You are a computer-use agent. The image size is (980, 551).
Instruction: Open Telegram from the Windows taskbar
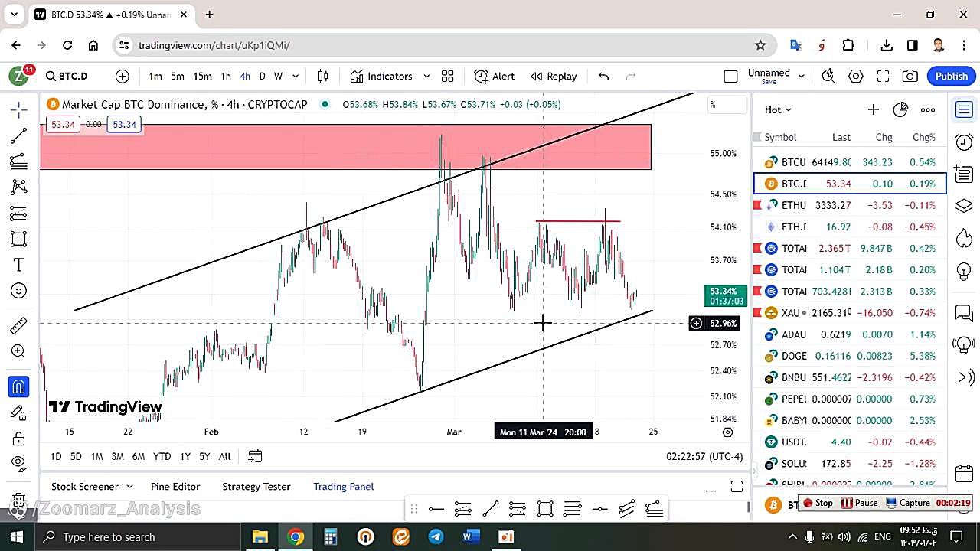[x=436, y=536]
